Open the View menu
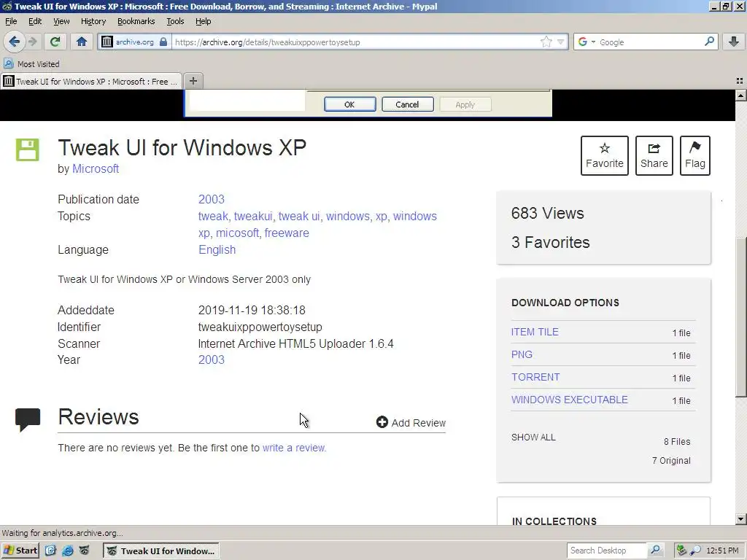Viewport: 747px width, 560px height. point(61,21)
